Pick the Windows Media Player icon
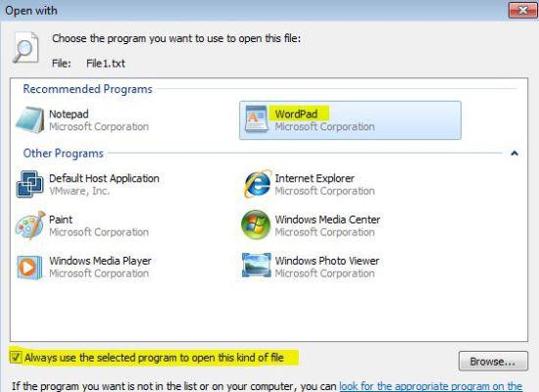The width and height of the screenshot is (539, 392). (29, 267)
